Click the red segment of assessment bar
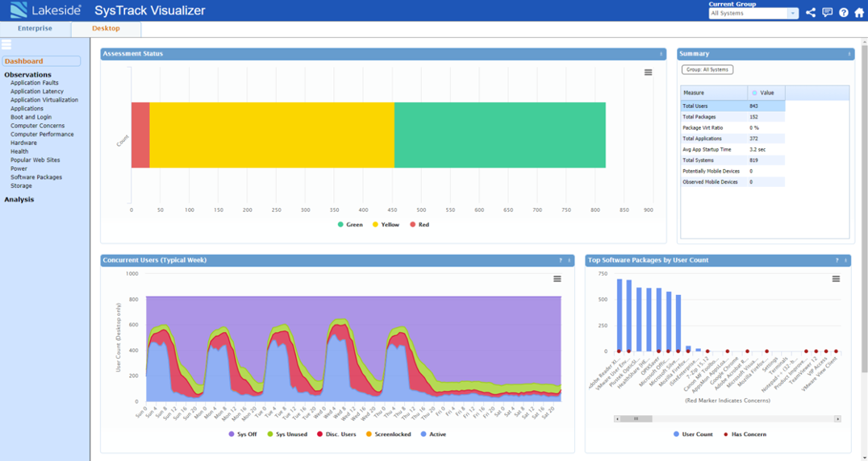Screen dimensions: 868x461 click(140, 135)
